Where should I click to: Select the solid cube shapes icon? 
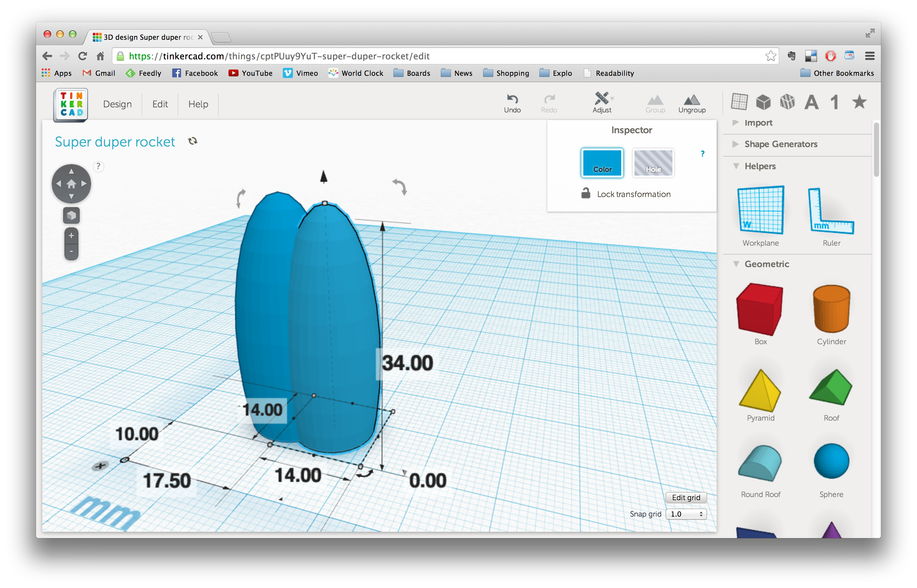click(x=763, y=102)
